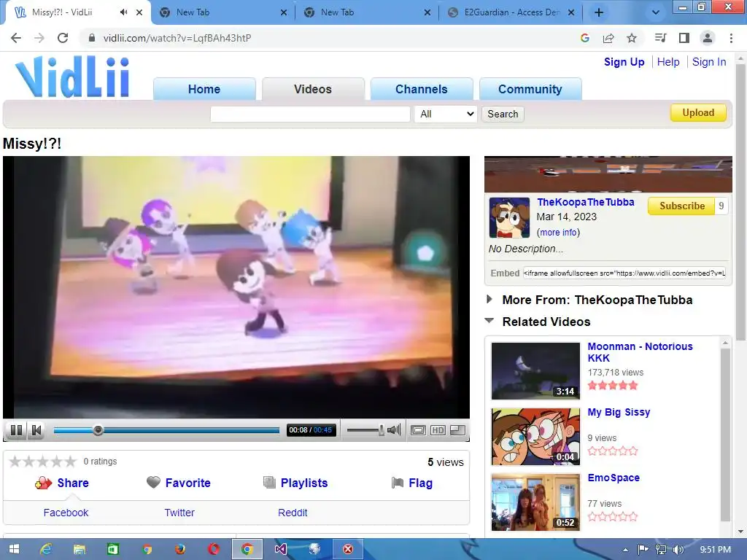Mute the video player speaker icon
747x560 pixels.
point(394,430)
